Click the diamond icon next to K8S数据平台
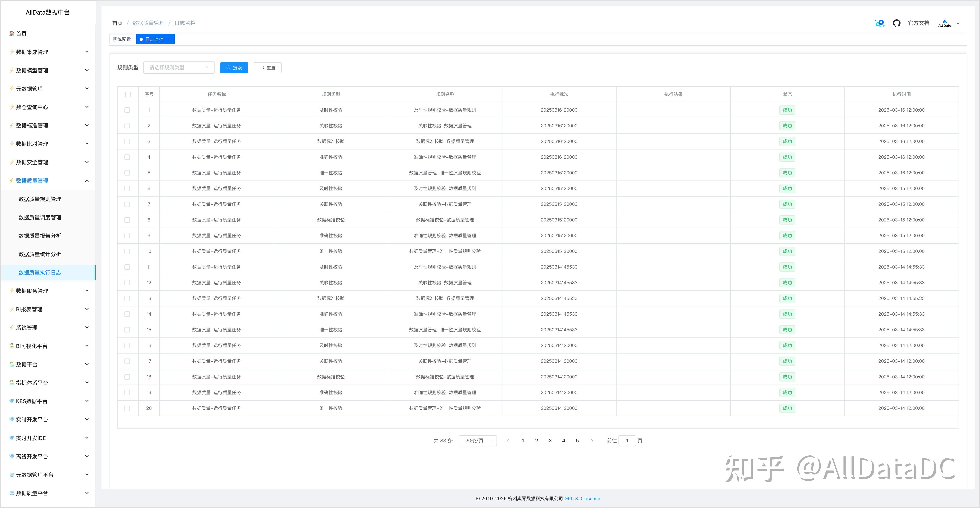 click(12, 401)
